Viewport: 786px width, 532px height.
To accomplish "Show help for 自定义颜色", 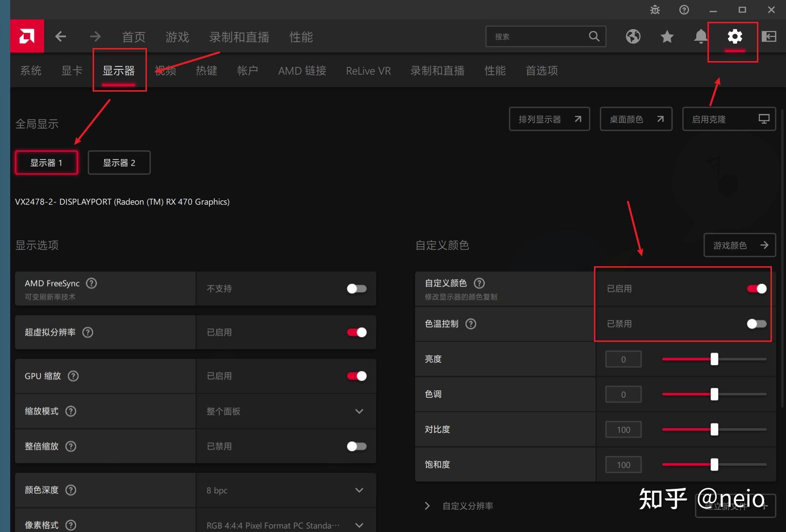I will click(479, 283).
